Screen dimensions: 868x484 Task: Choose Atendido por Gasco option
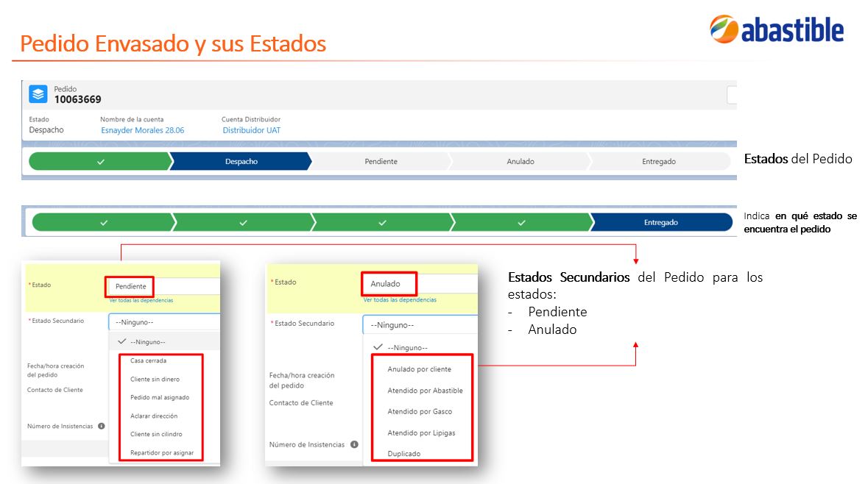[420, 411]
